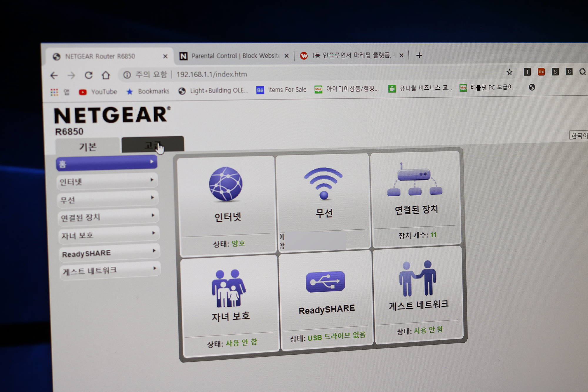Select the 기본 basic tab
The width and height of the screenshot is (588, 392).
(88, 146)
